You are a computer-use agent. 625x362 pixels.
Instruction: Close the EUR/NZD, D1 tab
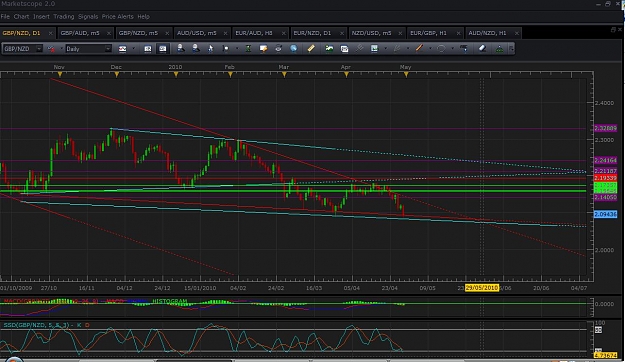coord(342,33)
